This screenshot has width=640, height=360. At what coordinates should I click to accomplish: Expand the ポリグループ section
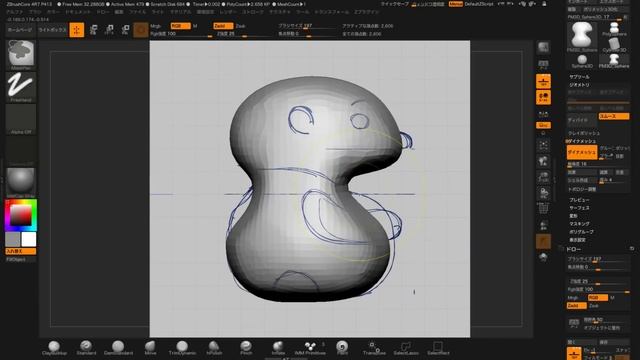point(581,232)
